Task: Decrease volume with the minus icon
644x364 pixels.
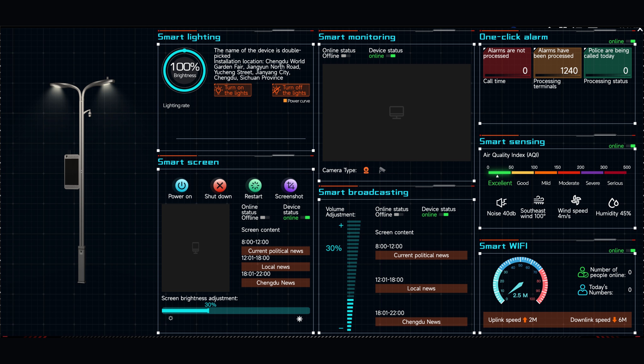Action: point(341,328)
